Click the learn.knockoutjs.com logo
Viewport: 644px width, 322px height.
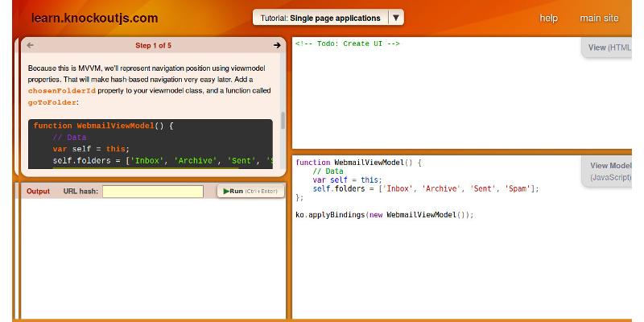[x=94, y=18]
